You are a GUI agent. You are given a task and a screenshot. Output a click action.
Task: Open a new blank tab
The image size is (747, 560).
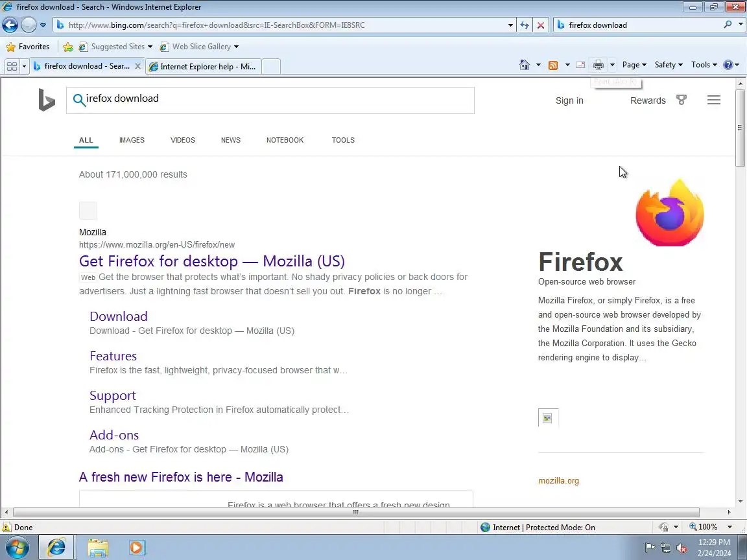click(x=271, y=67)
